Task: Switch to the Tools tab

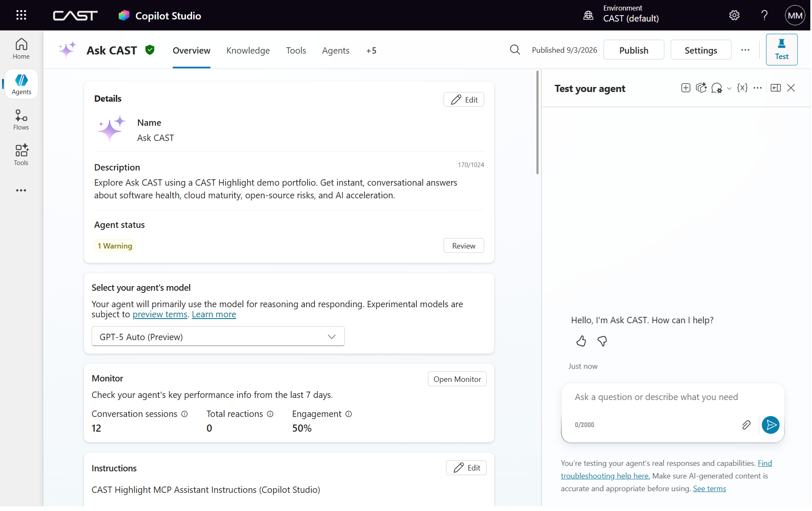Action: click(296, 51)
